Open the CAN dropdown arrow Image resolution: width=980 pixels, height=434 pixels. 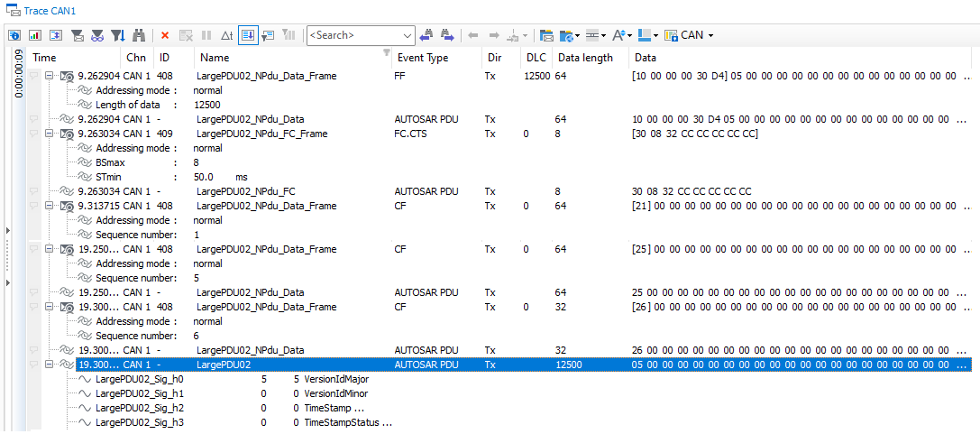(x=710, y=36)
